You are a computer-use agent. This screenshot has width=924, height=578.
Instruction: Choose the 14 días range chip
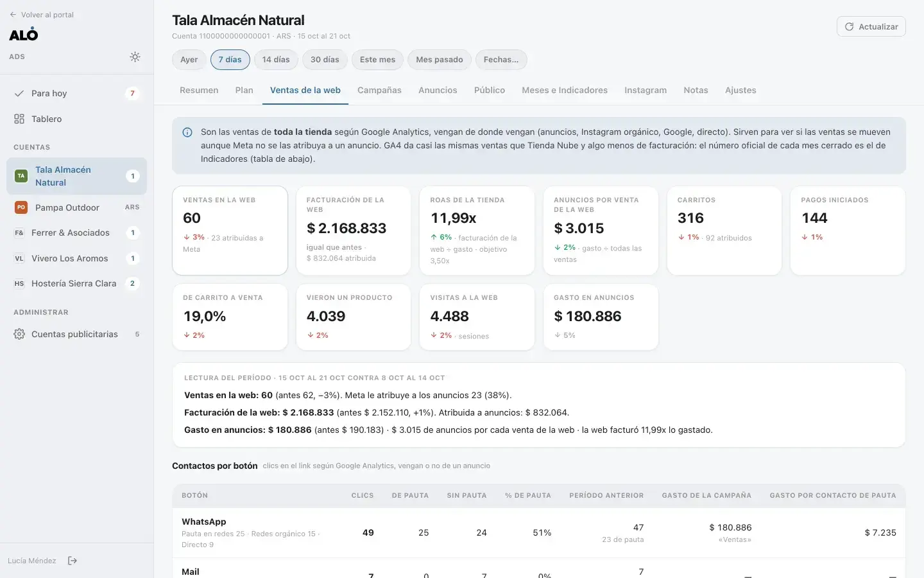(276, 60)
